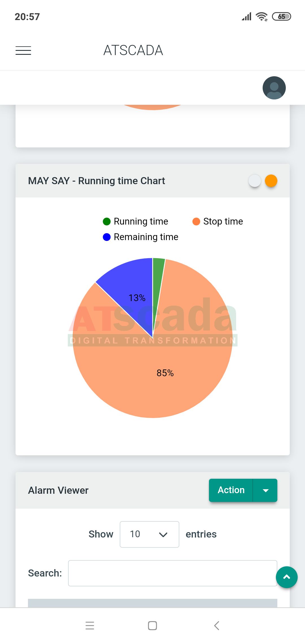Toggle Running time legend item
This screenshot has height=644, width=305.
coord(136,221)
